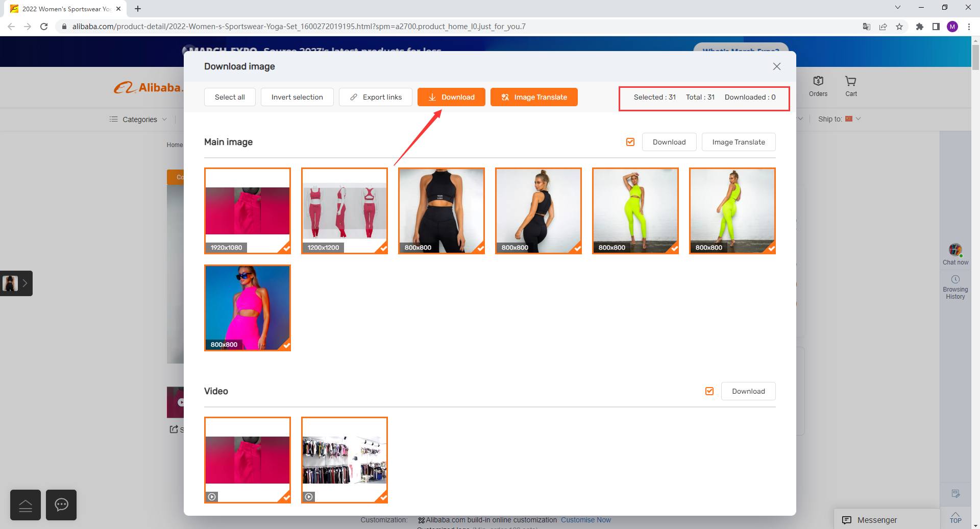Deselect the pink leggings video thumbnail
Screen dimensions: 980x529
[x=248, y=460]
